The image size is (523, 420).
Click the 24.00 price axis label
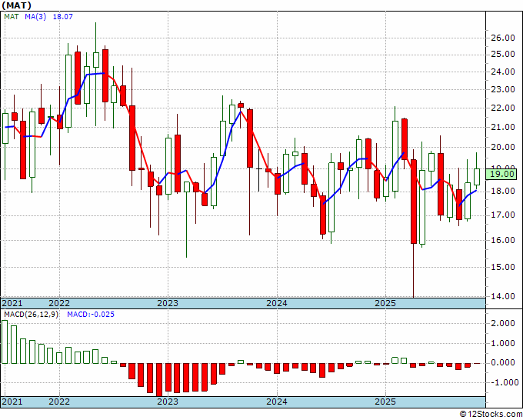click(503, 72)
